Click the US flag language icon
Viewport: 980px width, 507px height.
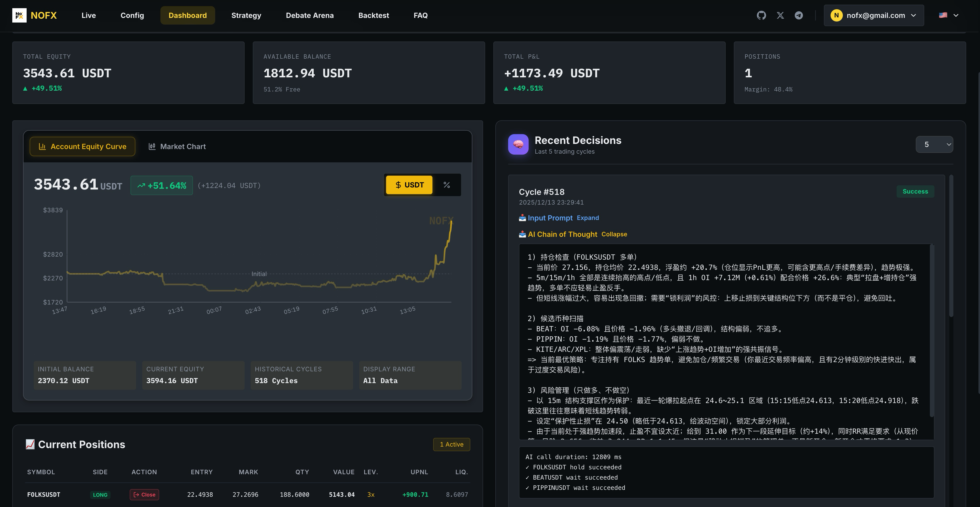click(x=942, y=15)
